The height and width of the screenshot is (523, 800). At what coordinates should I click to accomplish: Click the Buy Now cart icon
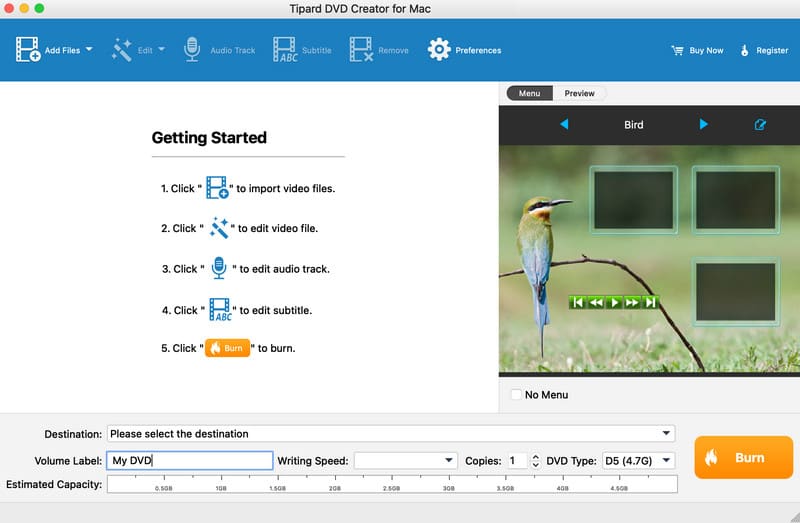click(x=678, y=50)
